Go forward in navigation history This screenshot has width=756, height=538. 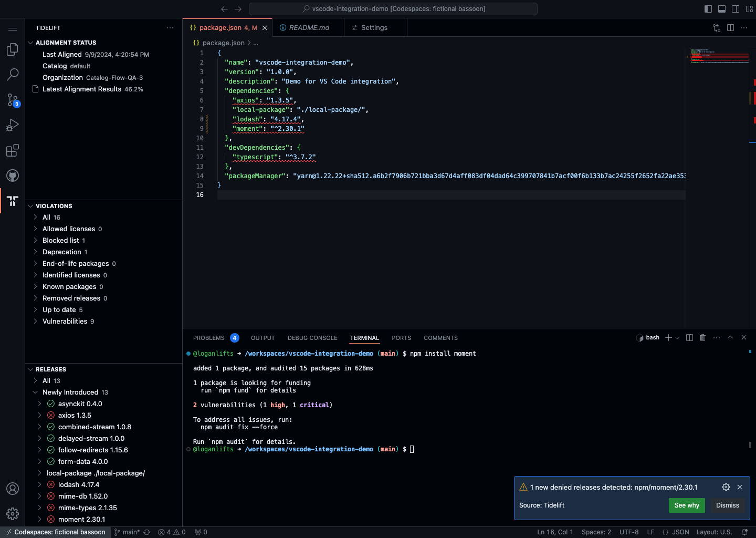click(238, 9)
